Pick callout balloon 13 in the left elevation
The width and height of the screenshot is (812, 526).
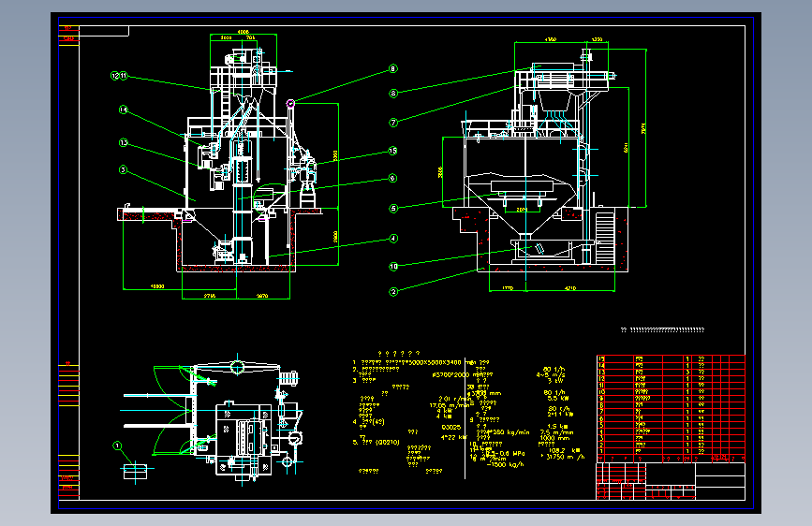pyautogui.click(x=124, y=142)
